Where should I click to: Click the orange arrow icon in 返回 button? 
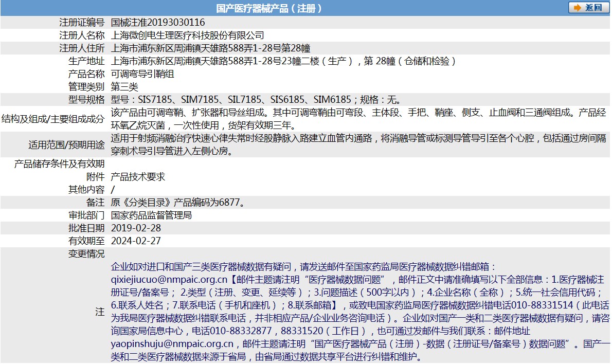click(577, 7)
